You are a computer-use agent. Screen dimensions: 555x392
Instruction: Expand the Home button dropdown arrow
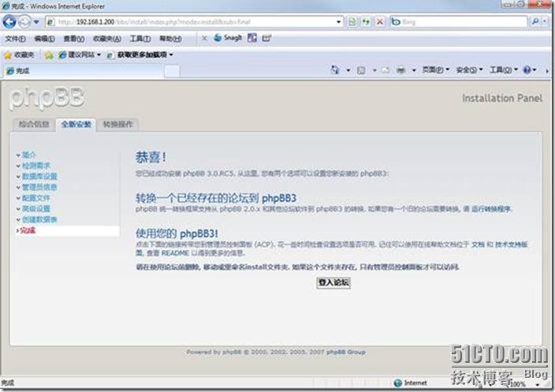(348, 70)
